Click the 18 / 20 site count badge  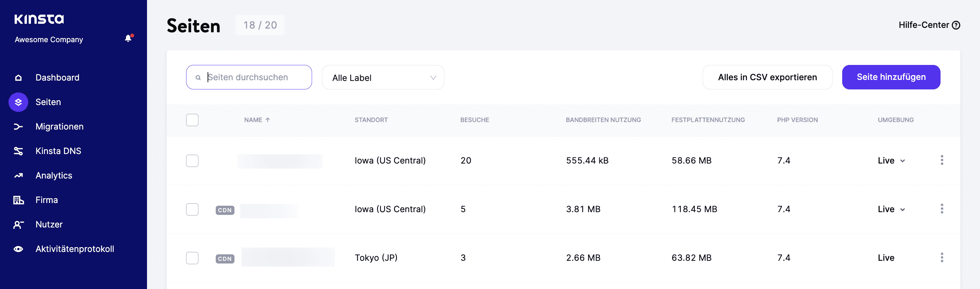(260, 25)
